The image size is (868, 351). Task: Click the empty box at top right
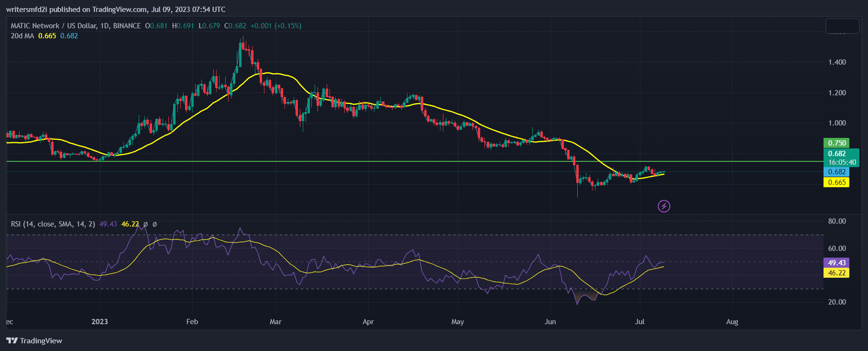click(842, 26)
